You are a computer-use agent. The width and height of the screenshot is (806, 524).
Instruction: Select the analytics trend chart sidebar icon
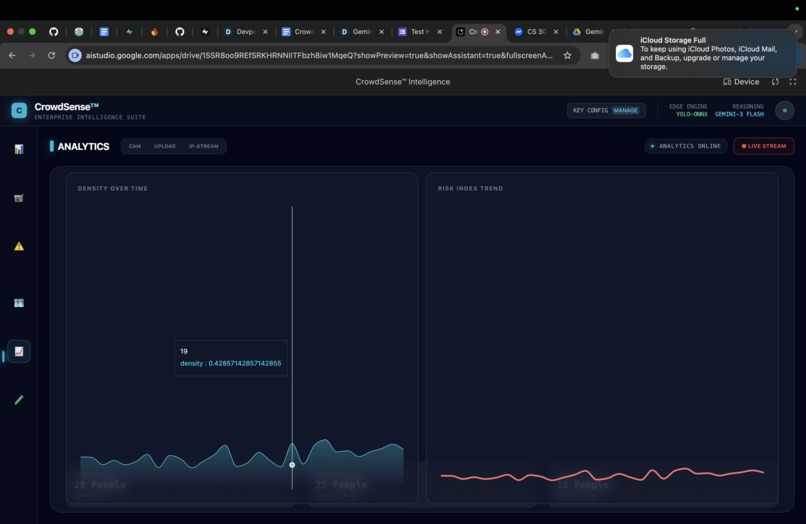click(19, 352)
